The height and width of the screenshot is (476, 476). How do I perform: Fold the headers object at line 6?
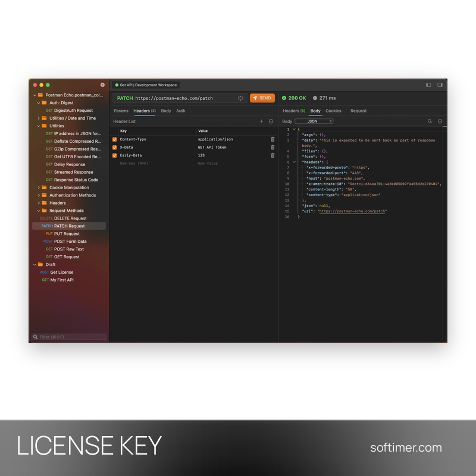[x=294, y=162]
